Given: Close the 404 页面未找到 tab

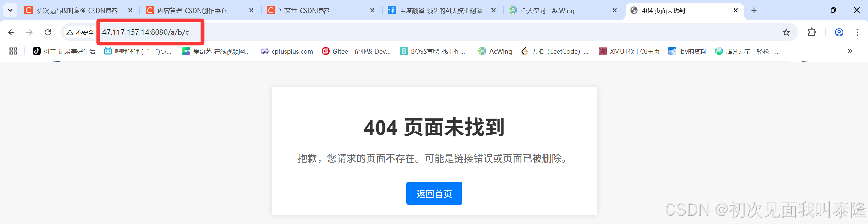Looking at the screenshot, I should pos(736,11).
